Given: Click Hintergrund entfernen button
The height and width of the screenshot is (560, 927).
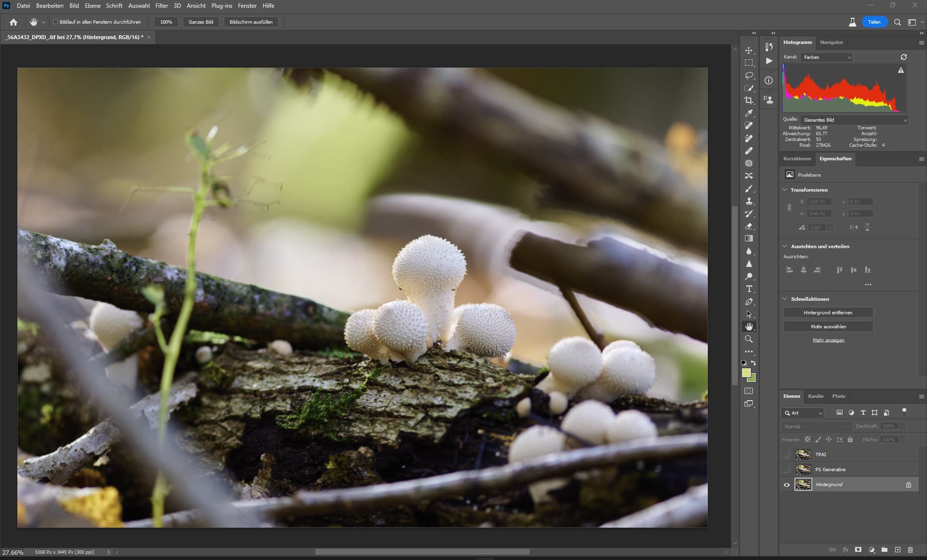Looking at the screenshot, I should (x=828, y=313).
